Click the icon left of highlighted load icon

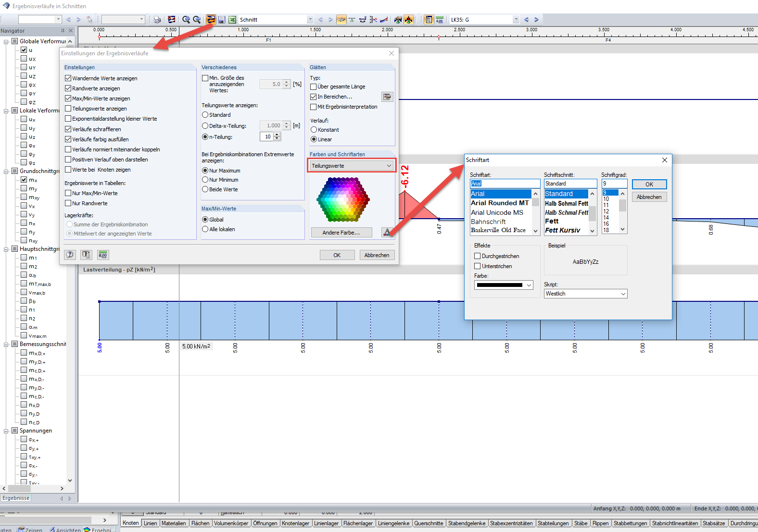pyautogui.click(x=398, y=20)
